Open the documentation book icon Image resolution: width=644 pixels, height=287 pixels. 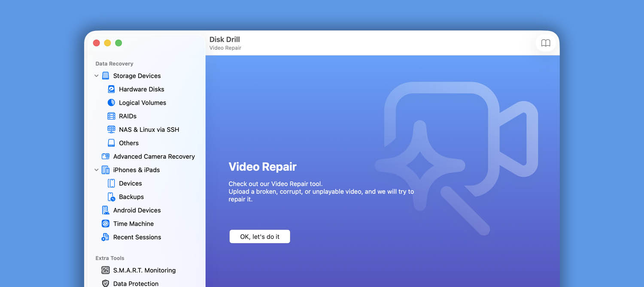[546, 43]
